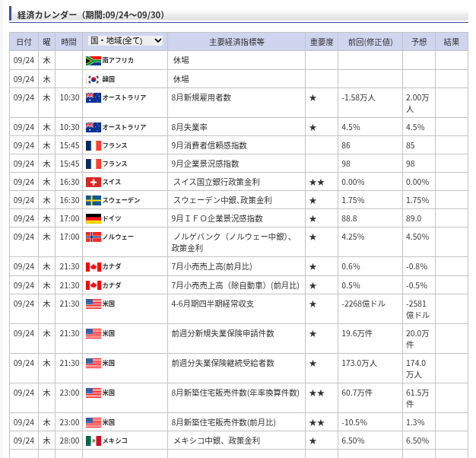The image size is (476, 458).
Task: Click the France flag beside 9月消費者信頼感指数
Action: pos(94,146)
